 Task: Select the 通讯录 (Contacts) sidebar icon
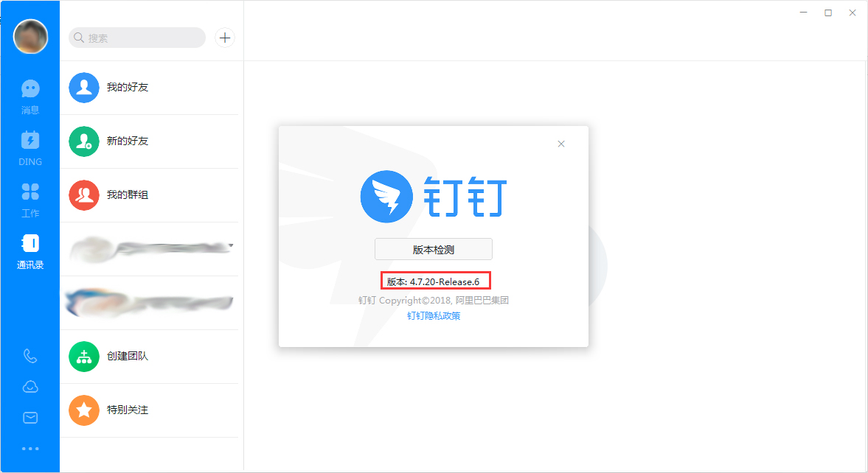(x=29, y=249)
